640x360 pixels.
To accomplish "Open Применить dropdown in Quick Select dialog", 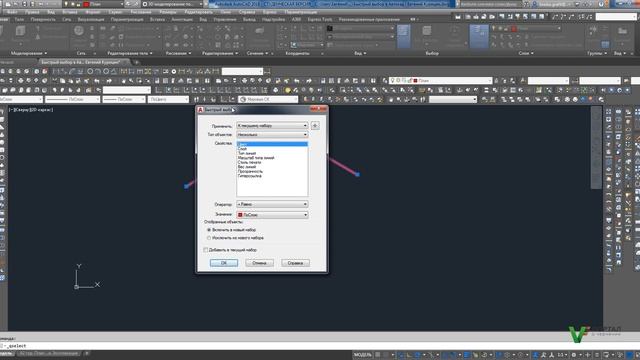I will [272, 126].
